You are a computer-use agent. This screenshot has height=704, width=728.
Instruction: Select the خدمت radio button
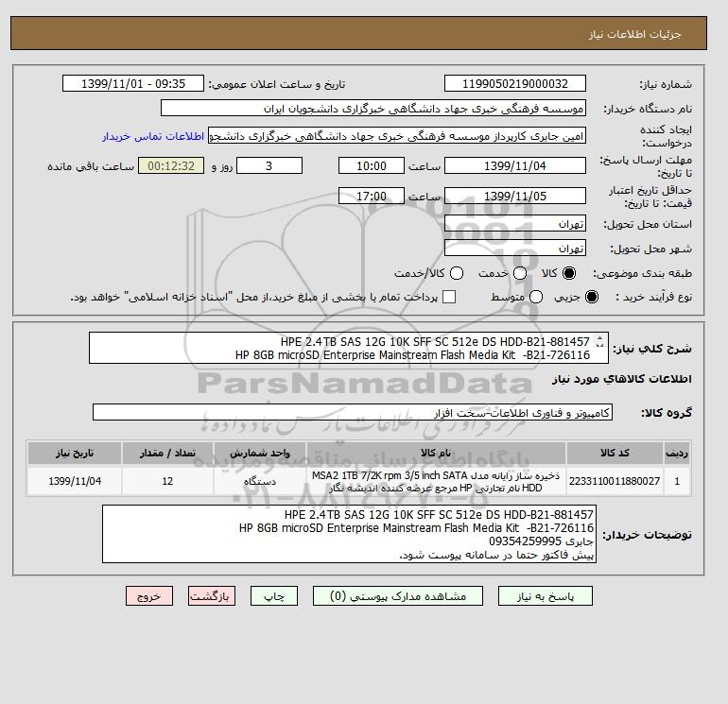pyautogui.click(x=520, y=273)
